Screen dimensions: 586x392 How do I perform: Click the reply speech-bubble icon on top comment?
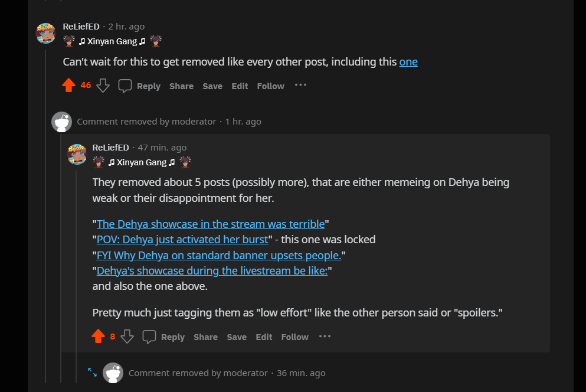(125, 86)
